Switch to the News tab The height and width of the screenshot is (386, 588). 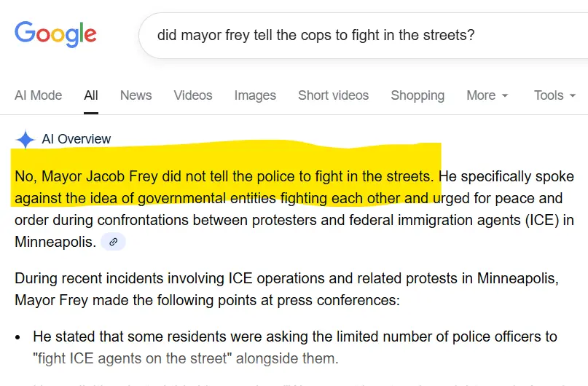coord(136,95)
